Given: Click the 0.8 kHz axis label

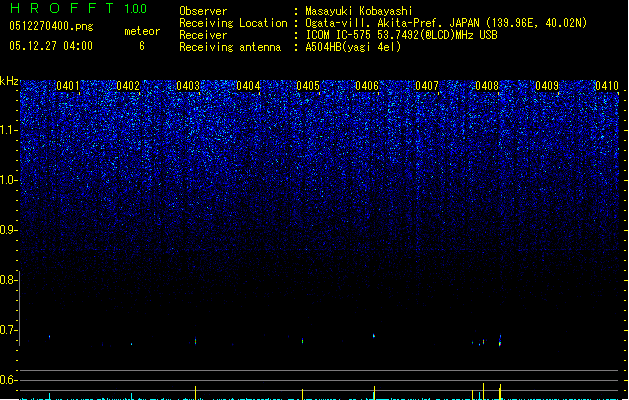Looking at the screenshot, I should click(x=8, y=280).
